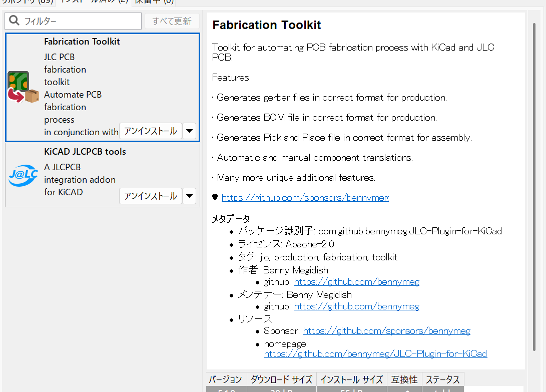Image resolution: width=546 pixels, height=392 pixels.
Task: Click 'Many more unique additional features' line
Action: [x=294, y=178]
